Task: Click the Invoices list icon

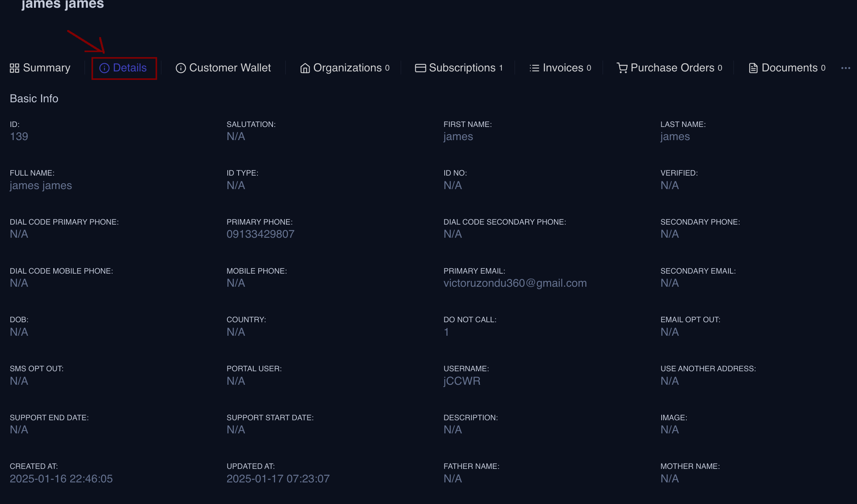Action: click(x=534, y=68)
